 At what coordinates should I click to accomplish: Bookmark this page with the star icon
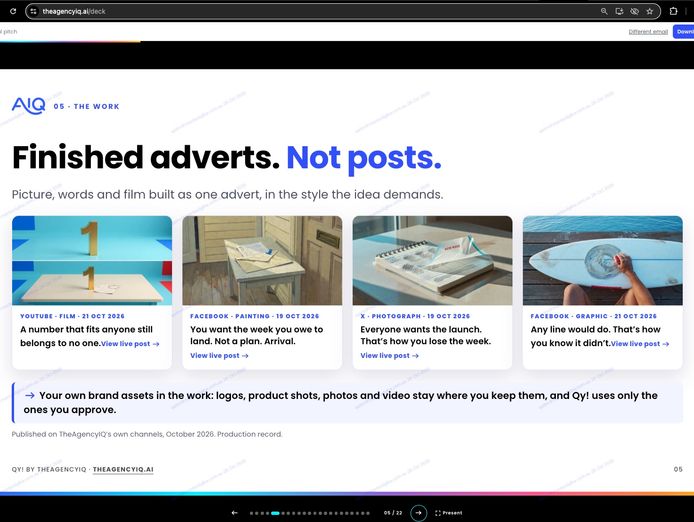tap(649, 12)
